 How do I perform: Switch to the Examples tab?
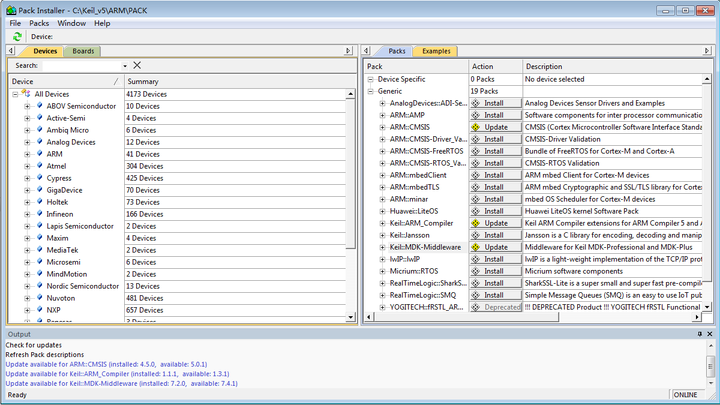436,51
